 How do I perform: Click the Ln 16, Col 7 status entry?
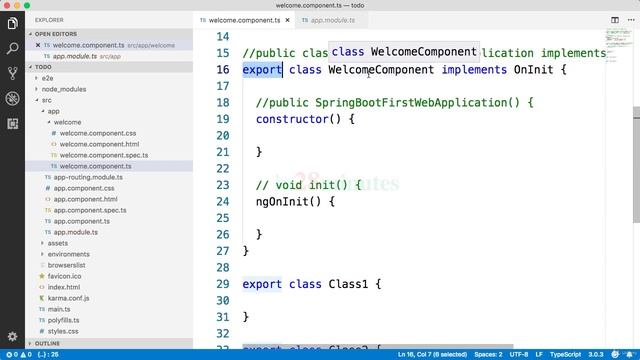(432, 355)
